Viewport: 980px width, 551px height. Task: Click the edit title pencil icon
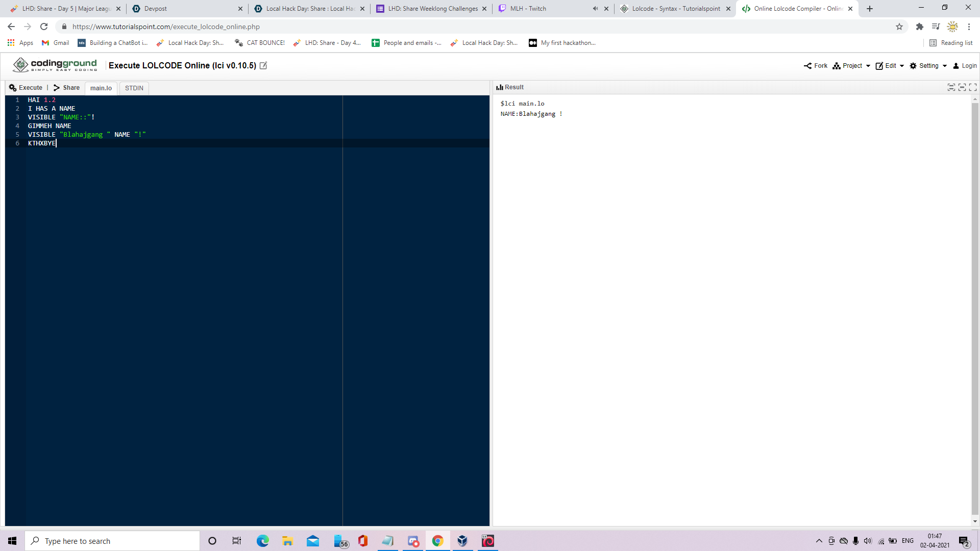[x=263, y=65]
